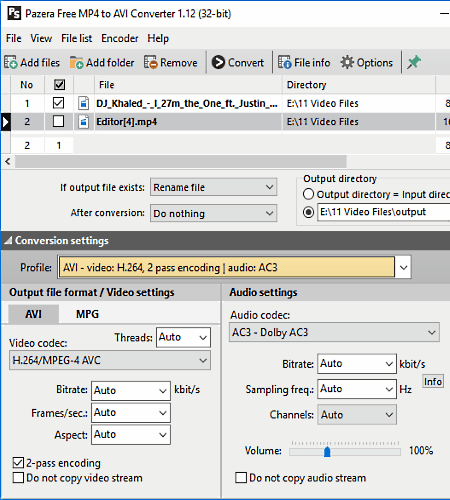Open the audio Channels dropdown

pyautogui.click(x=357, y=415)
